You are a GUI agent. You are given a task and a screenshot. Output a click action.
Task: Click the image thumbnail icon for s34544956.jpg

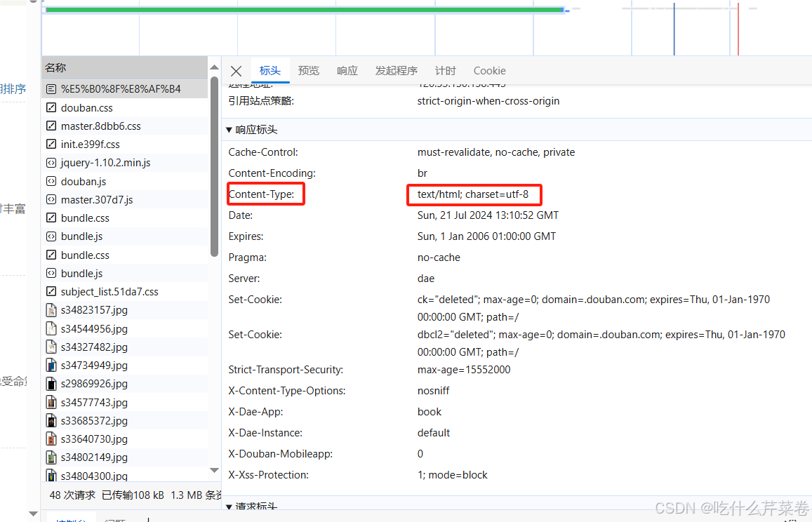[51, 328]
